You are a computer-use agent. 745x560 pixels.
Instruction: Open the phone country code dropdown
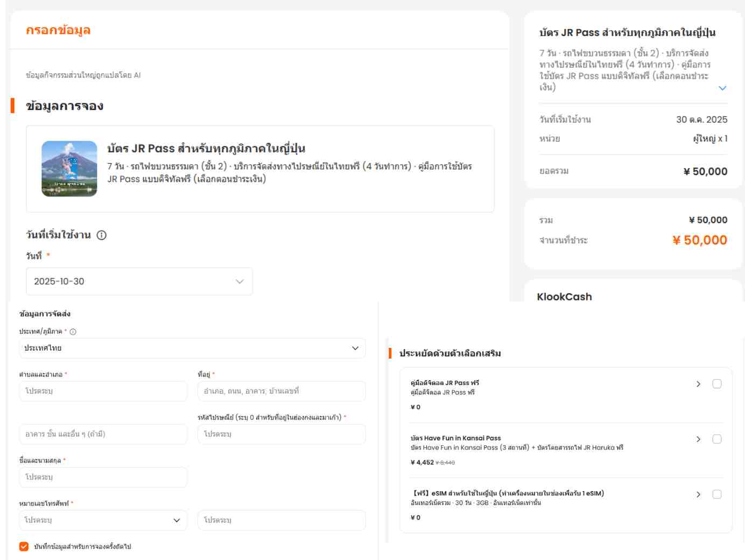pos(103,520)
